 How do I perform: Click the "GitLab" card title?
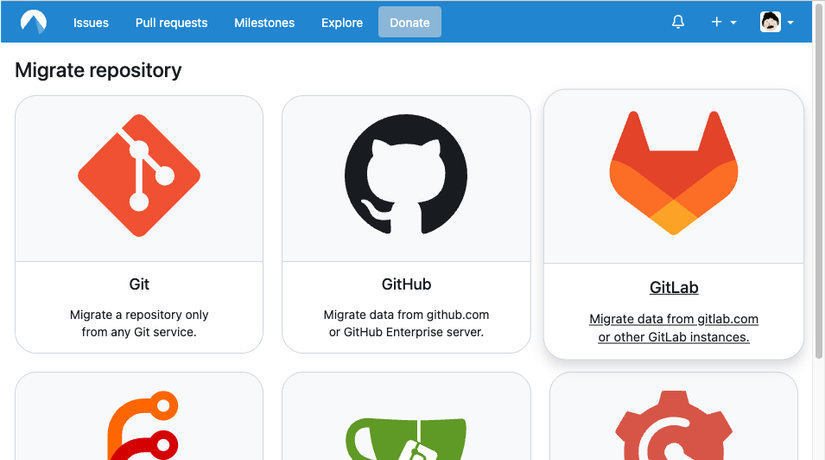[674, 287]
